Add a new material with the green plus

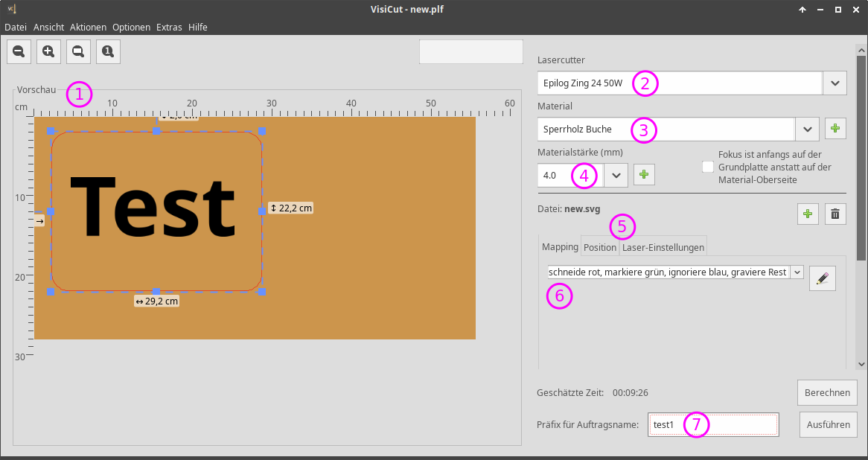(835, 129)
